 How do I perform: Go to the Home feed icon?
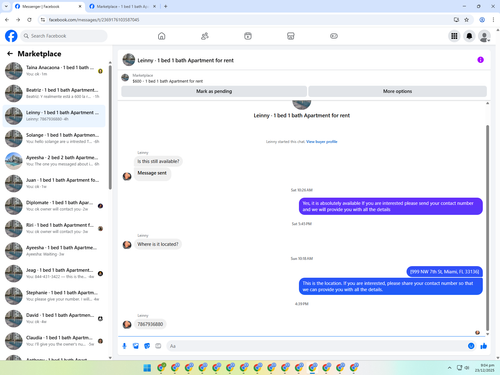(x=162, y=36)
